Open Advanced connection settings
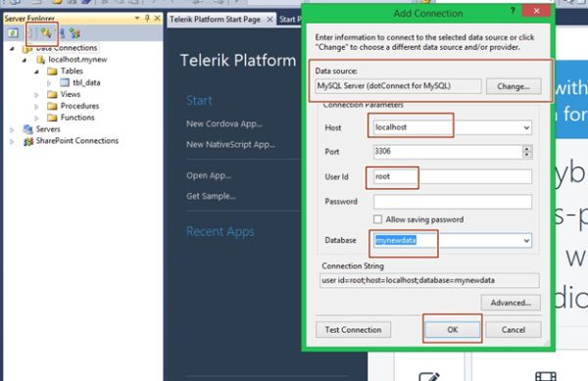 coord(511,303)
